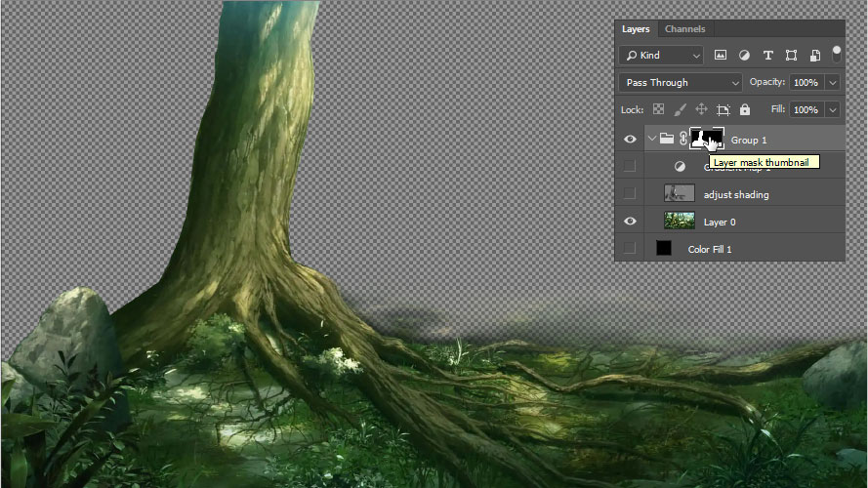Viewport: 868px width, 488px height.
Task: Switch to the Channels tab
Action: pyautogui.click(x=684, y=29)
